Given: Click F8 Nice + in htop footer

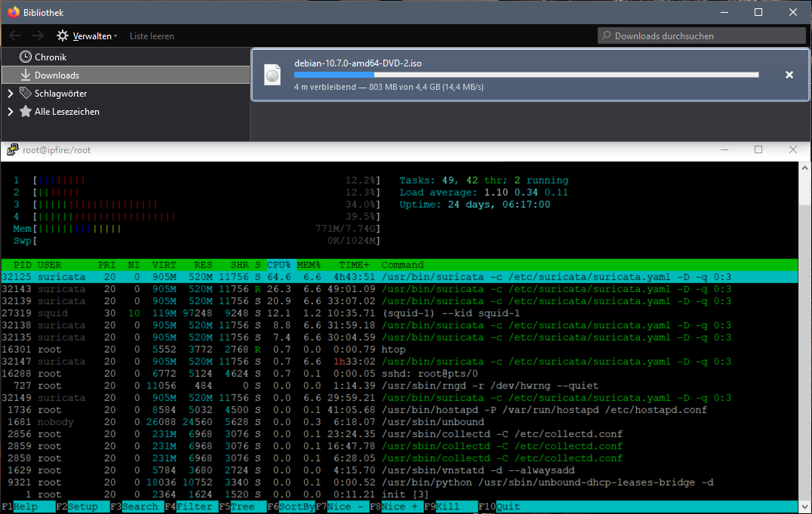Looking at the screenshot, I should [397, 506].
